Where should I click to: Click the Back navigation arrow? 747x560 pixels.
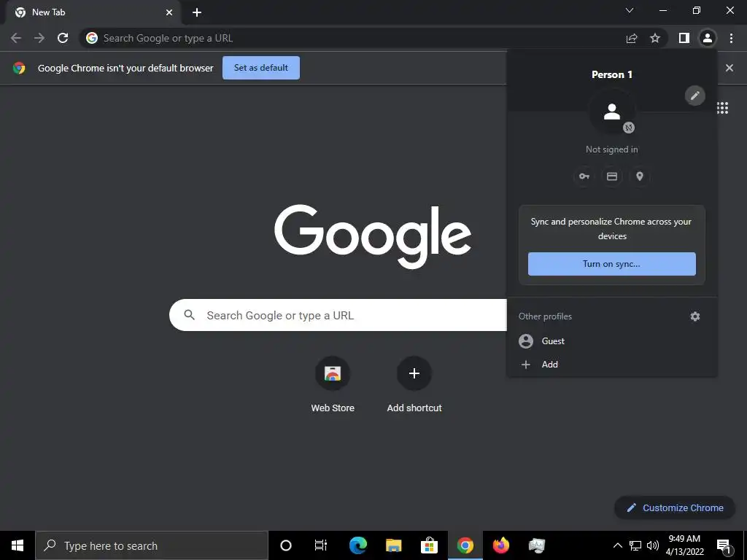(16, 38)
